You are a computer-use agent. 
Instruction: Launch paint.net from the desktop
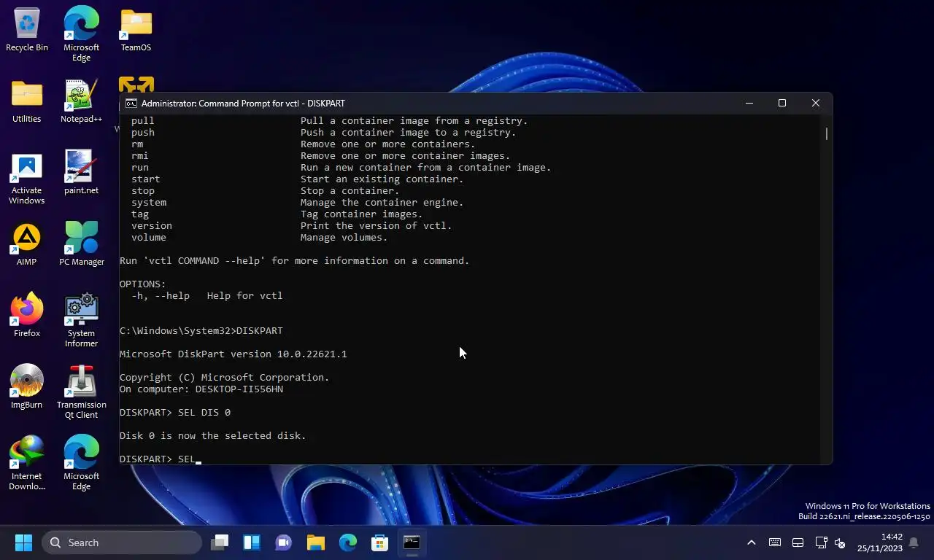[81, 173]
